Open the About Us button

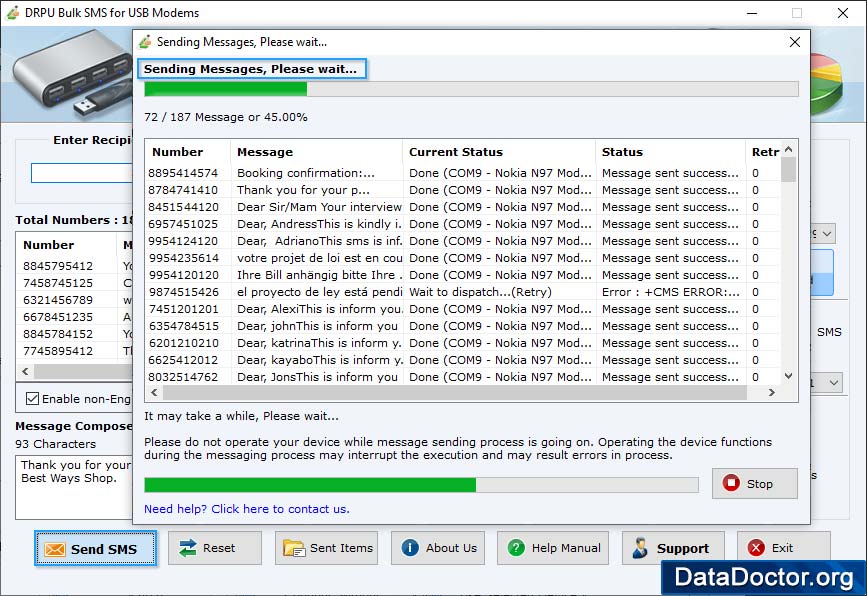click(x=438, y=548)
